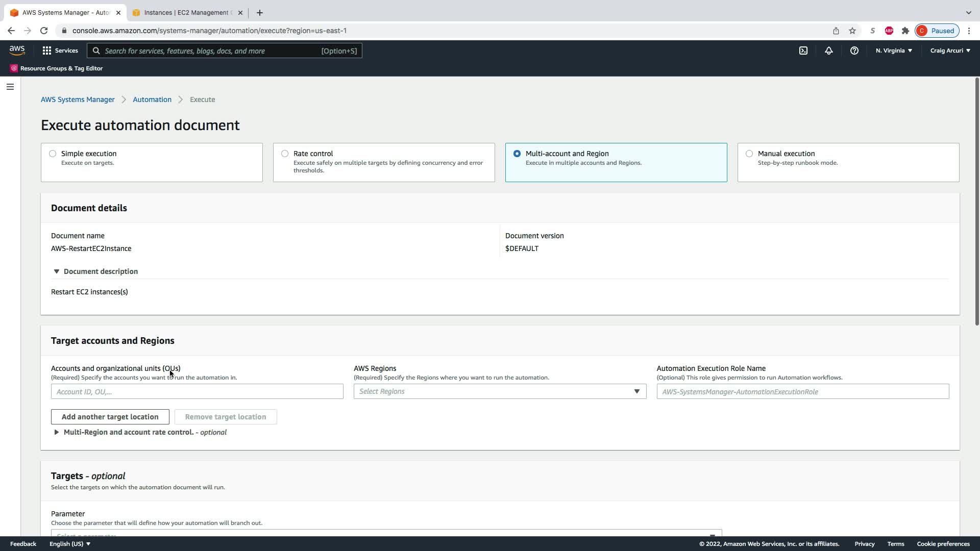Toggle the side navigation hamburger menu
This screenshot has height=551, width=980.
[10, 87]
